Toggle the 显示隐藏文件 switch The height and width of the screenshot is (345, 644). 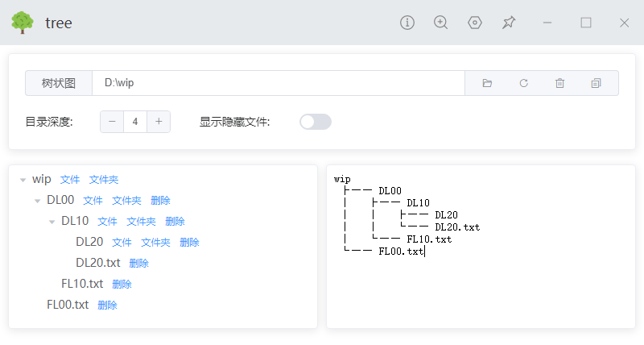click(315, 122)
